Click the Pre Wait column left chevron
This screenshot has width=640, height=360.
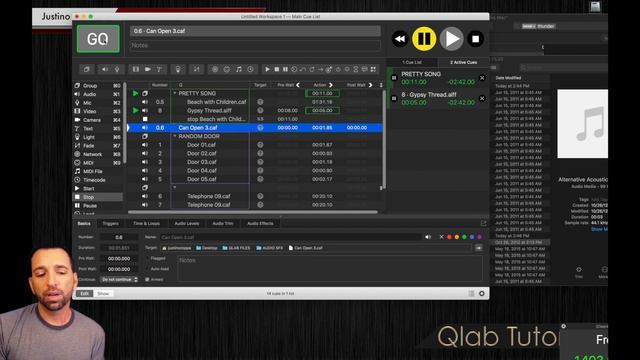[298, 85]
